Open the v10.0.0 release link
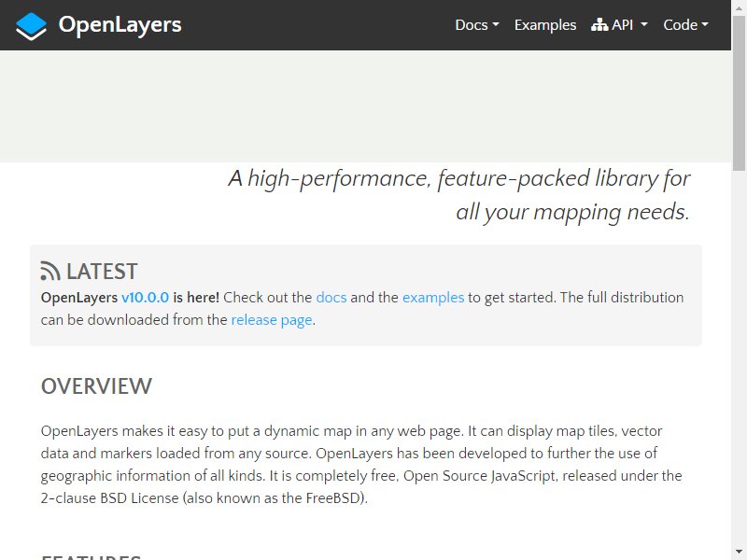 coord(146,298)
